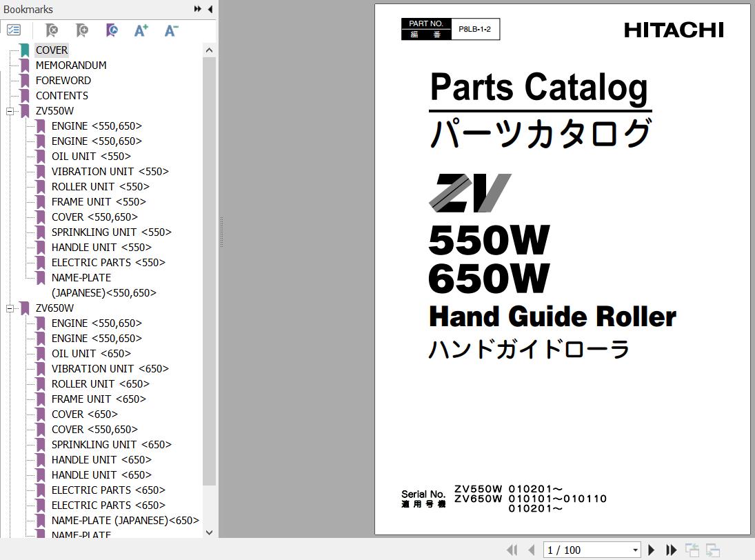Collapse the Bookmarks panel with left triangle
Screen dimensions: 755x560
(x=210, y=9)
